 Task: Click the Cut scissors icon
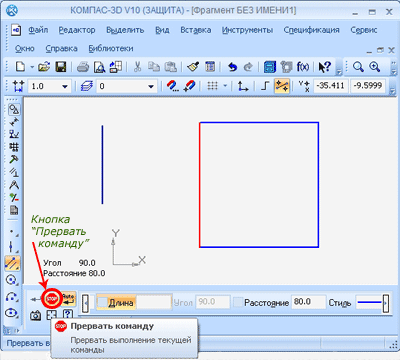pyautogui.click(x=137, y=67)
